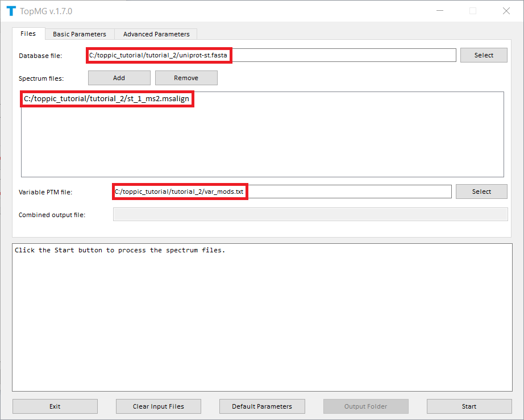Start processing the spectrum files
Screen dimensions: 524x420
point(469,406)
